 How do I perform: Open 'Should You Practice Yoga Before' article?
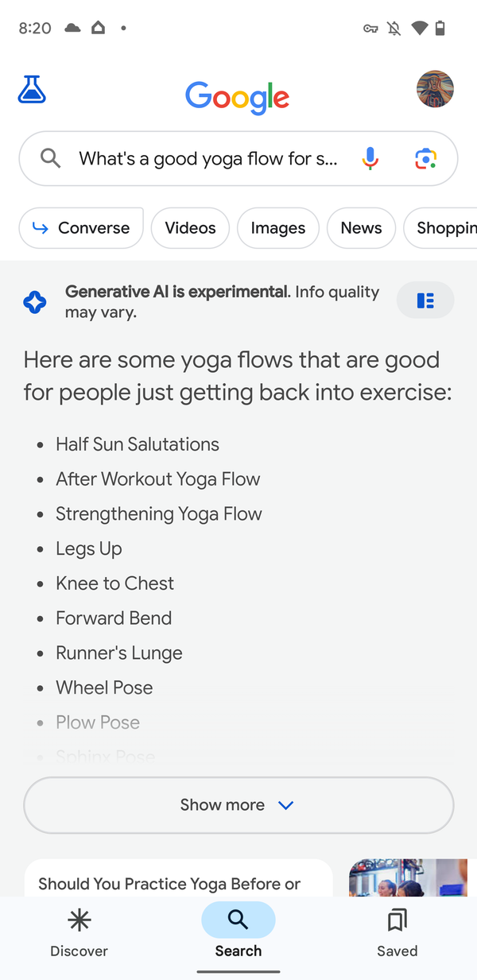pyautogui.click(x=169, y=883)
